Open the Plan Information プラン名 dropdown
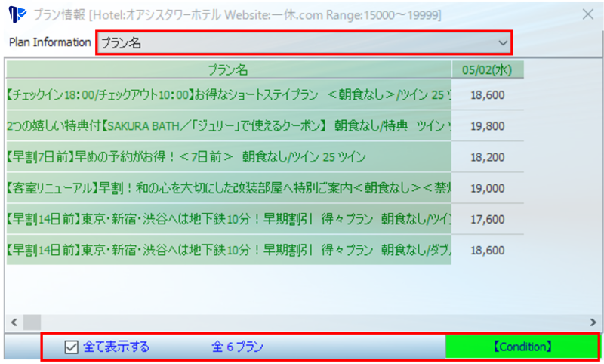 point(302,43)
